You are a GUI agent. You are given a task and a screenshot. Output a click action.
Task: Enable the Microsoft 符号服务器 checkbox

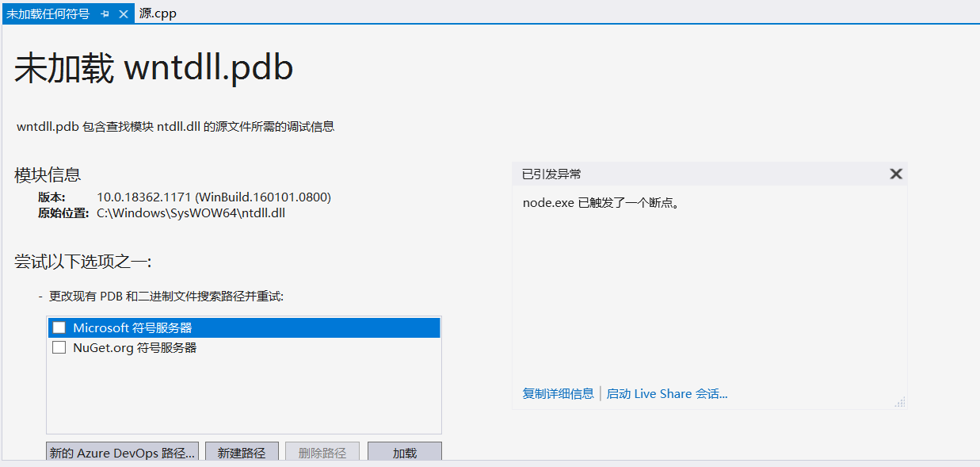click(x=59, y=327)
